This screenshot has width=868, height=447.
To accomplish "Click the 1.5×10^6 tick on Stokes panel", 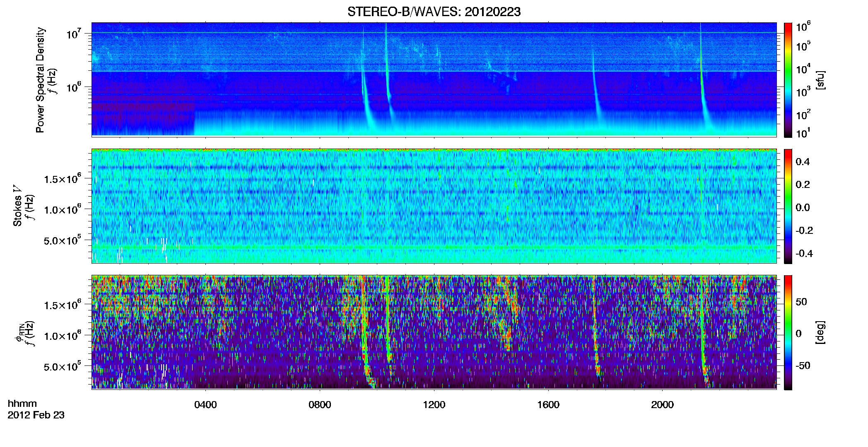I will (x=63, y=178).
